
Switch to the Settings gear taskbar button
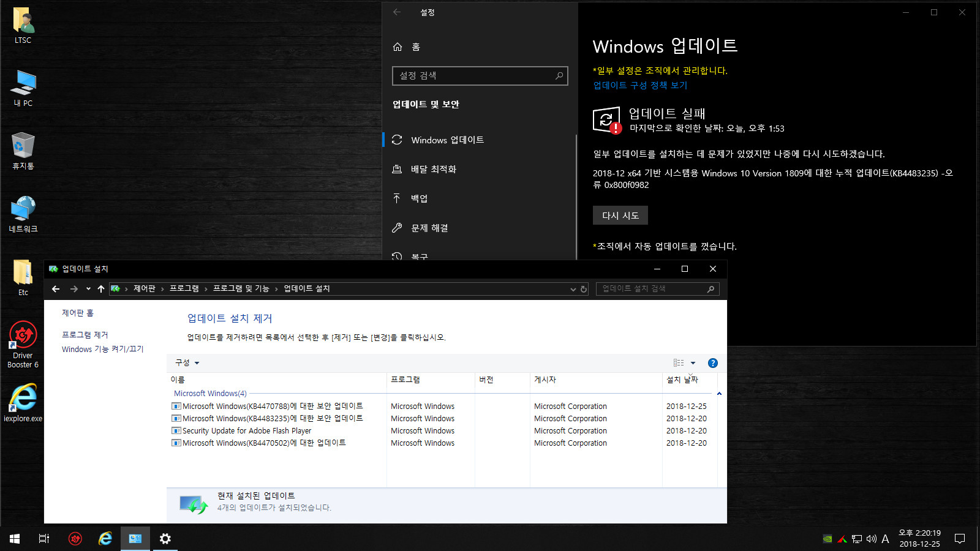pyautogui.click(x=165, y=539)
